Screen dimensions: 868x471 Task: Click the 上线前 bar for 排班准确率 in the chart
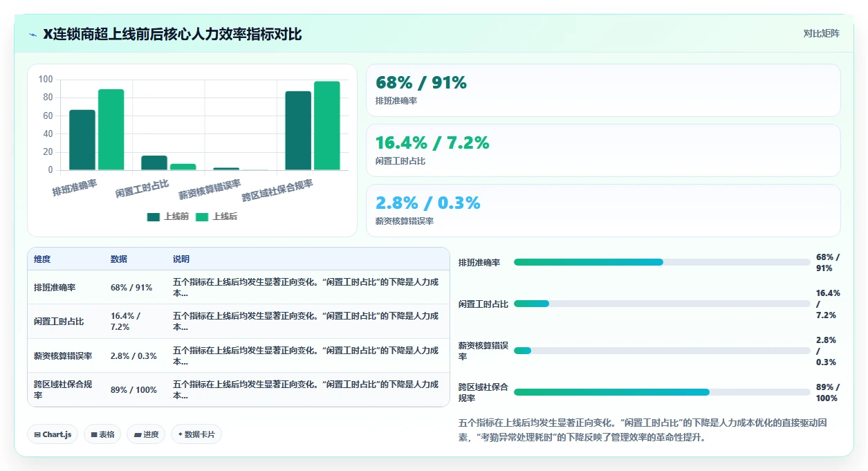[82, 140]
